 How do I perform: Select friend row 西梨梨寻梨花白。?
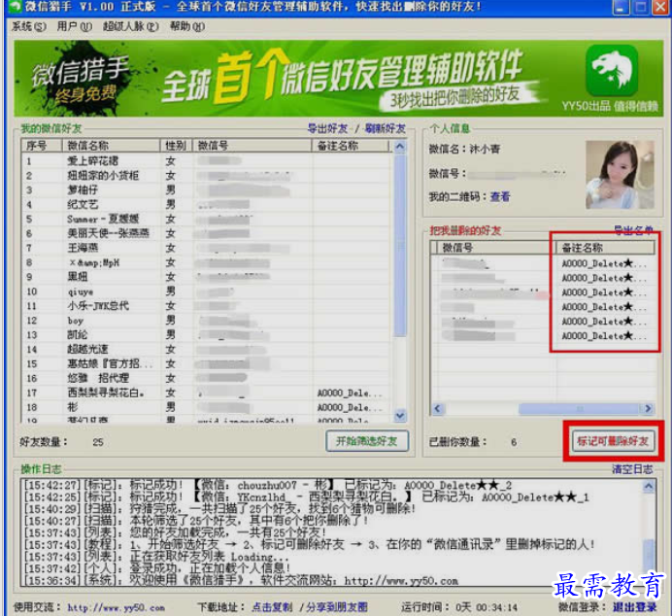point(206,393)
